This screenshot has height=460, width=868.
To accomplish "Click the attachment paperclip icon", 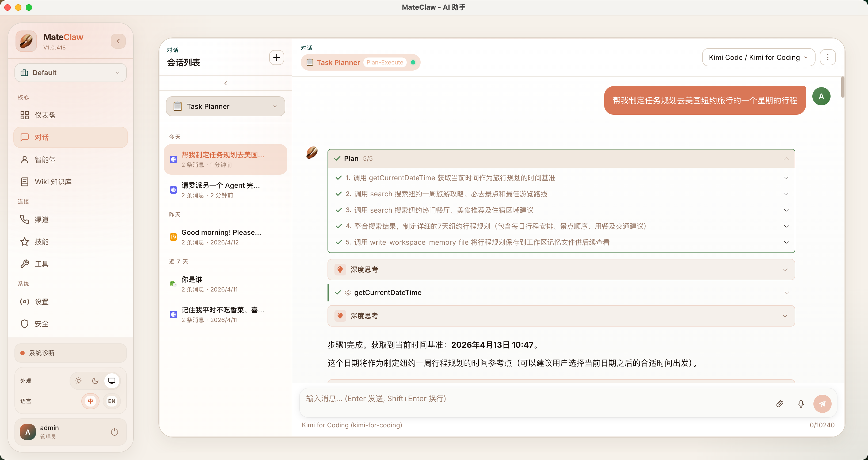I will (779, 403).
